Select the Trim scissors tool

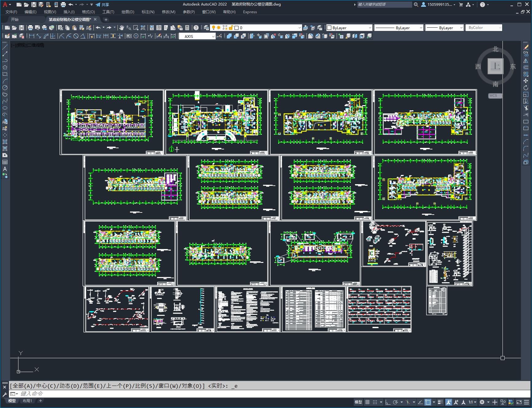pos(526,108)
